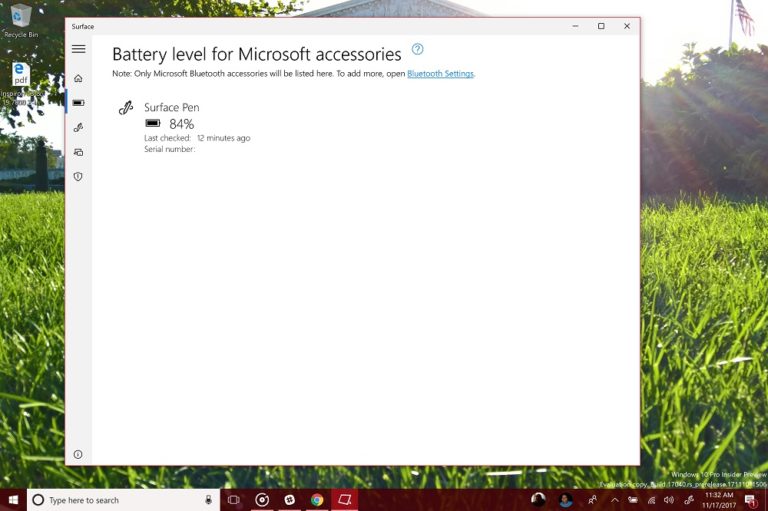The height and width of the screenshot is (511, 768).
Task: Open the Action Center notifications icon
Action: coord(750,500)
